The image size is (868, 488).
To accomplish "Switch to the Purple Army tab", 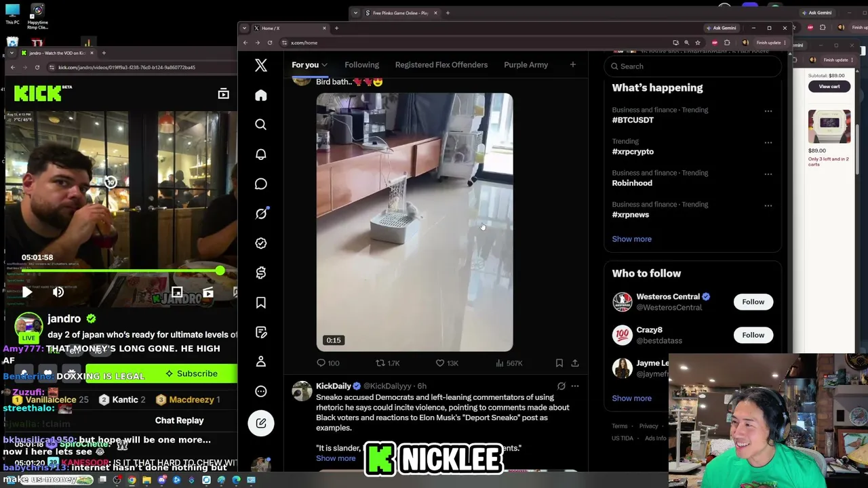I will point(526,65).
